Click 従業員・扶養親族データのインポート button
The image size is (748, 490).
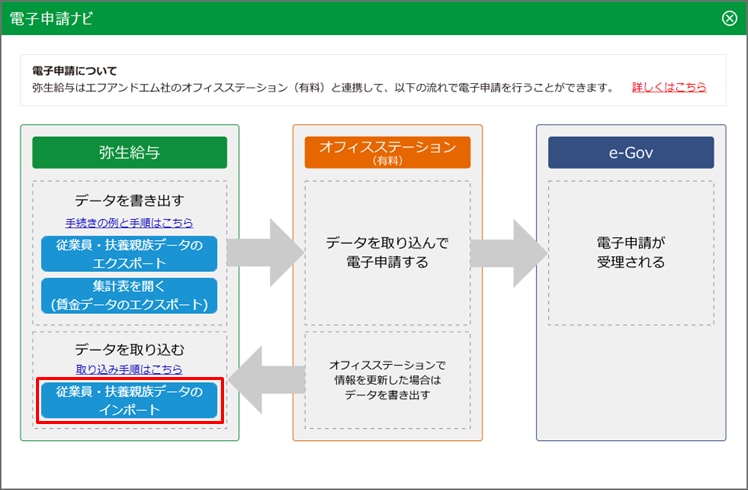click(x=129, y=400)
